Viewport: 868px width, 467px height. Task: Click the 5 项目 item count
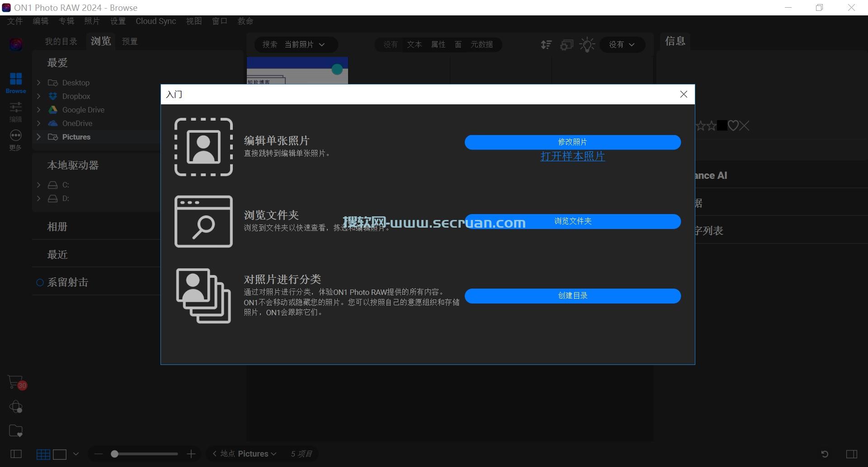[301, 454]
